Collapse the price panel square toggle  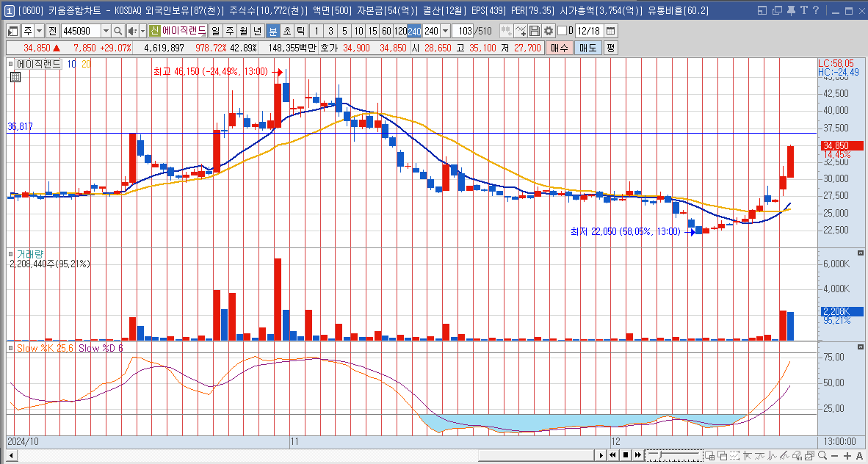10,64
